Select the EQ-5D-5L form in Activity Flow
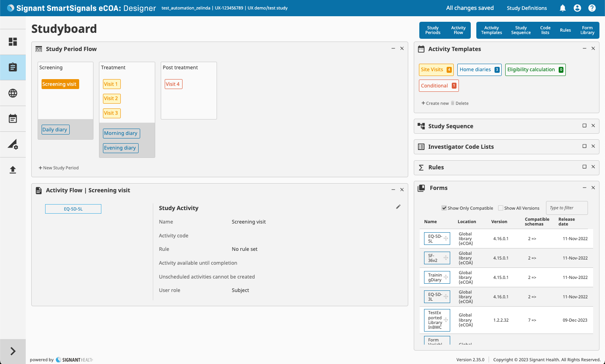This screenshot has height=364, width=605. 73,209
